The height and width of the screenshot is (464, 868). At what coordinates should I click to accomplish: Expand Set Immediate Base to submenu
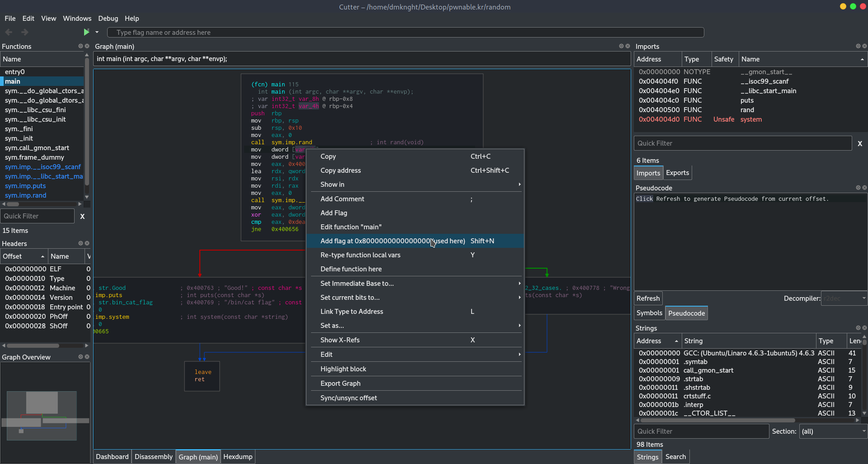pos(415,284)
